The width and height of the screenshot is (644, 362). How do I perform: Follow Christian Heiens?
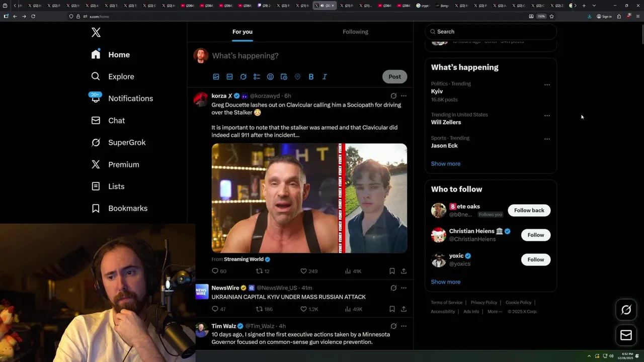[535, 235]
